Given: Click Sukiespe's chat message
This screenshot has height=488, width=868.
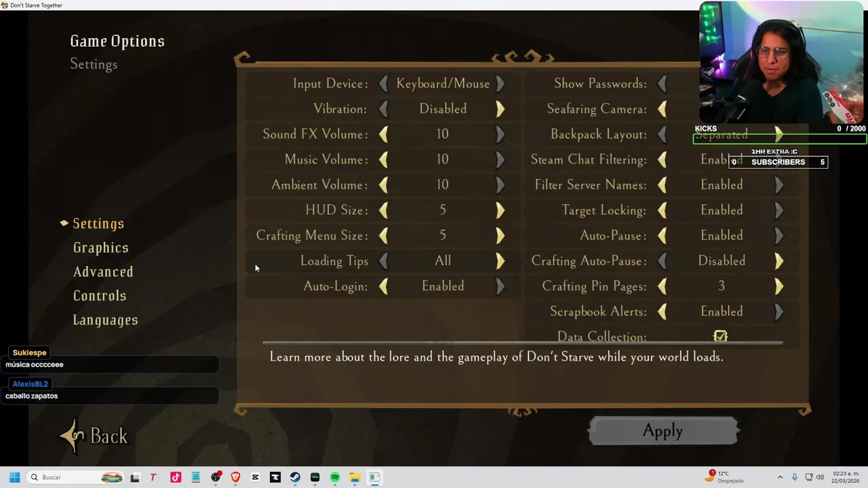Looking at the screenshot, I should (x=109, y=365).
